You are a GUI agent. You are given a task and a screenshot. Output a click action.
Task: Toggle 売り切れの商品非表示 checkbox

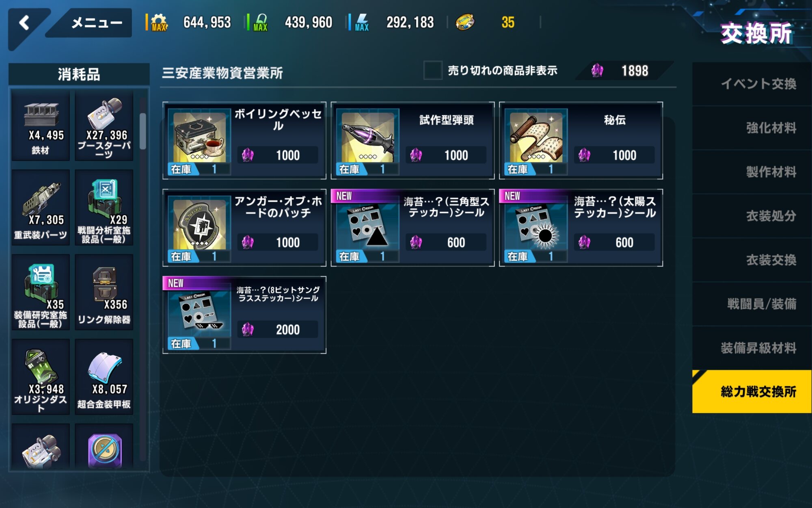click(x=433, y=70)
